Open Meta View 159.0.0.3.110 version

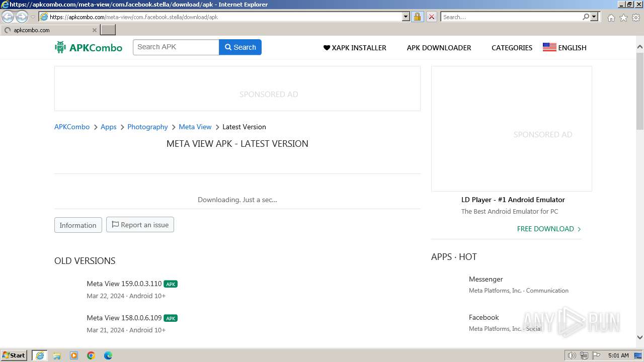click(124, 284)
